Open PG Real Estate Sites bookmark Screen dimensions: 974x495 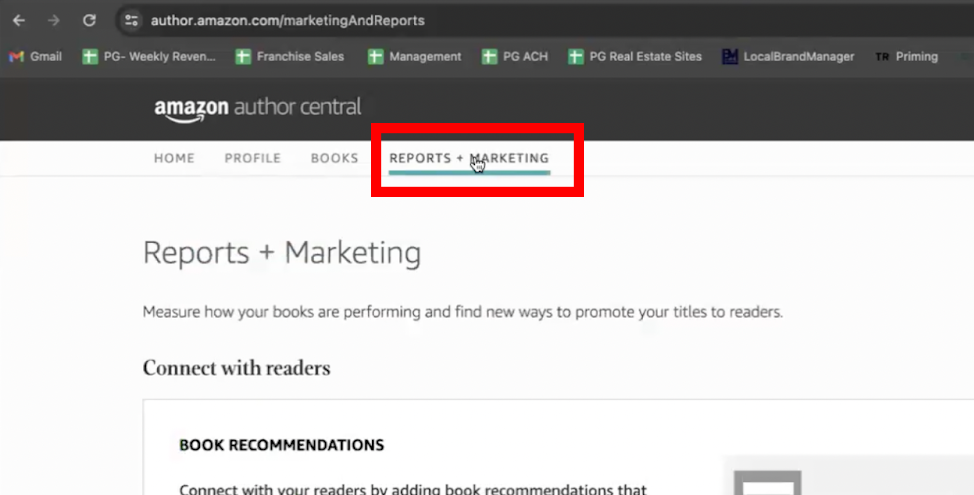click(x=635, y=57)
